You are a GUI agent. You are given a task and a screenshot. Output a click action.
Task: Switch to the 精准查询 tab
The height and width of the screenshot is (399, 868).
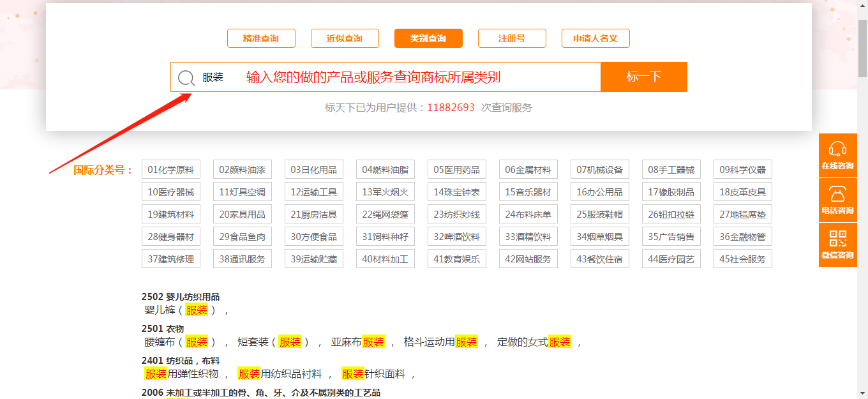pyautogui.click(x=261, y=38)
